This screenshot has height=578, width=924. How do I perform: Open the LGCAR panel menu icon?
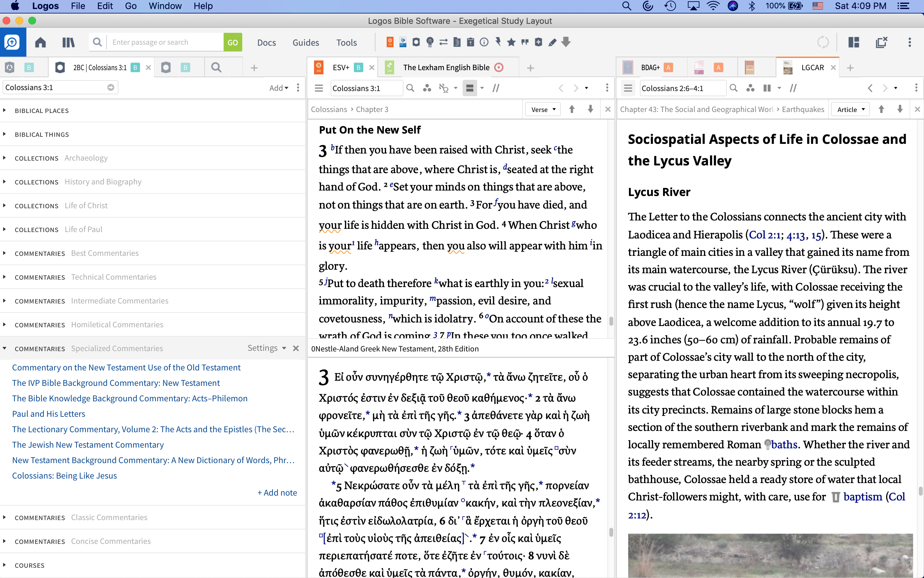pyautogui.click(x=628, y=88)
